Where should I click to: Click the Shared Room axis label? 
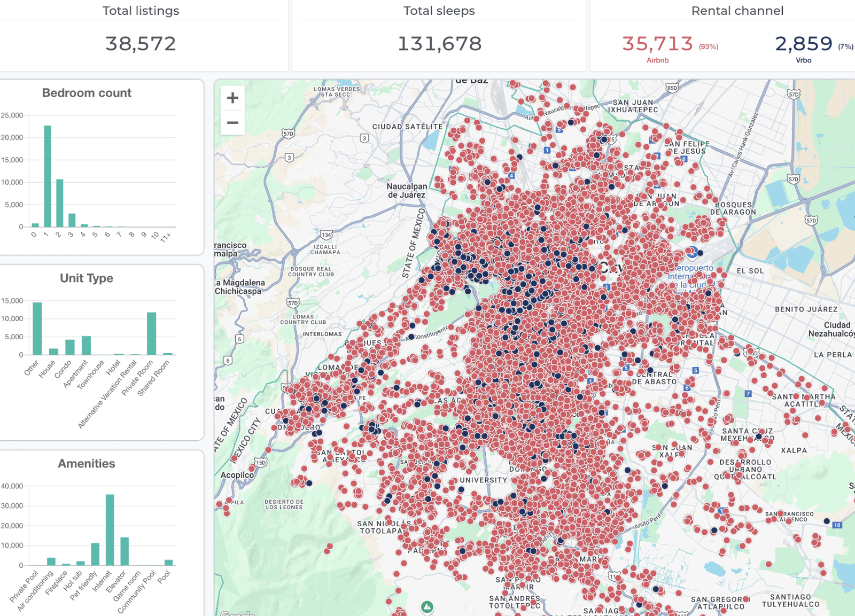click(x=153, y=378)
